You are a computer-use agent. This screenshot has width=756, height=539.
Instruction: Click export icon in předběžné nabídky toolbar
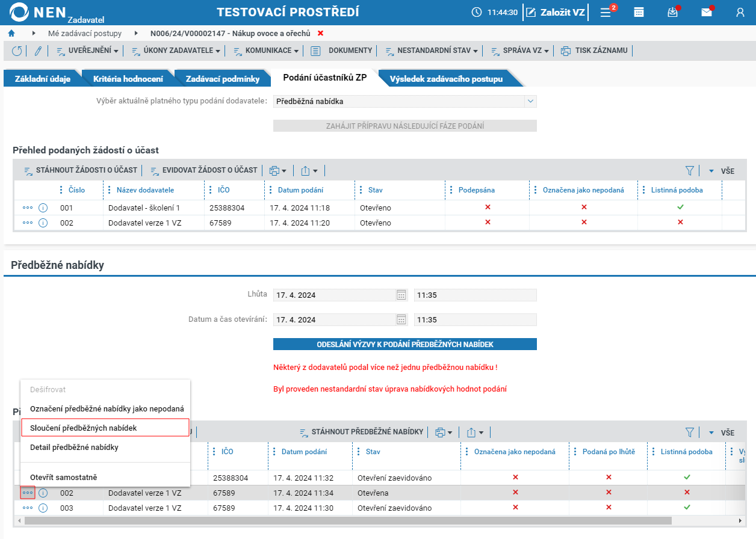tap(476, 432)
